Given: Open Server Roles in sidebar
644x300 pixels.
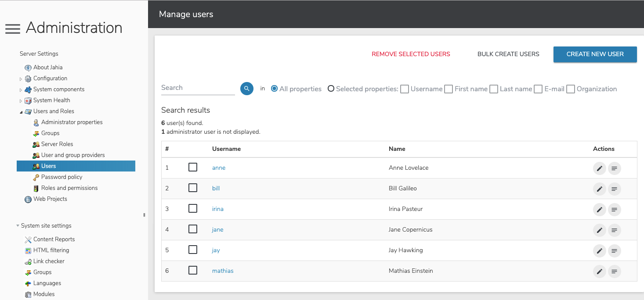Looking at the screenshot, I should (x=57, y=144).
